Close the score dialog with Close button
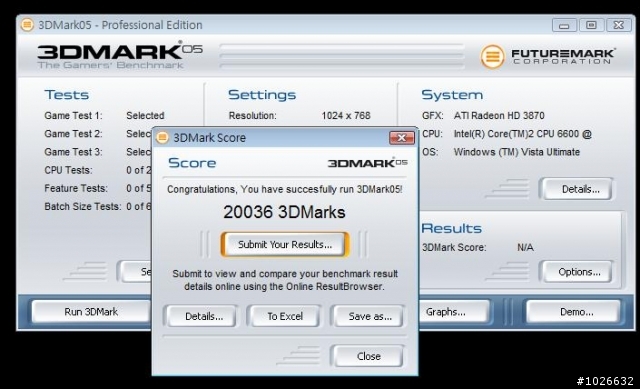This screenshot has height=389, width=640. pos(367,356)
